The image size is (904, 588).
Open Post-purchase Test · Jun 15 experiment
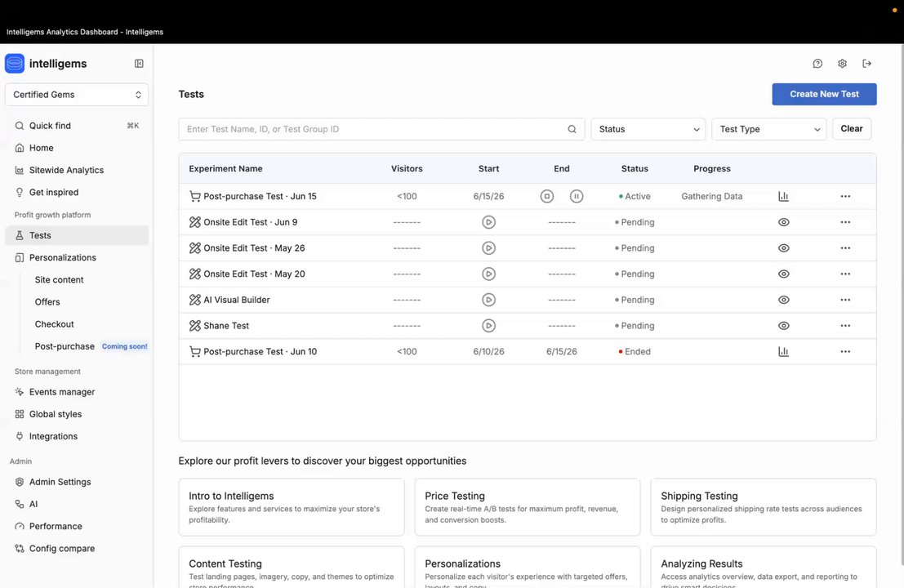click(x=260, y=197)
